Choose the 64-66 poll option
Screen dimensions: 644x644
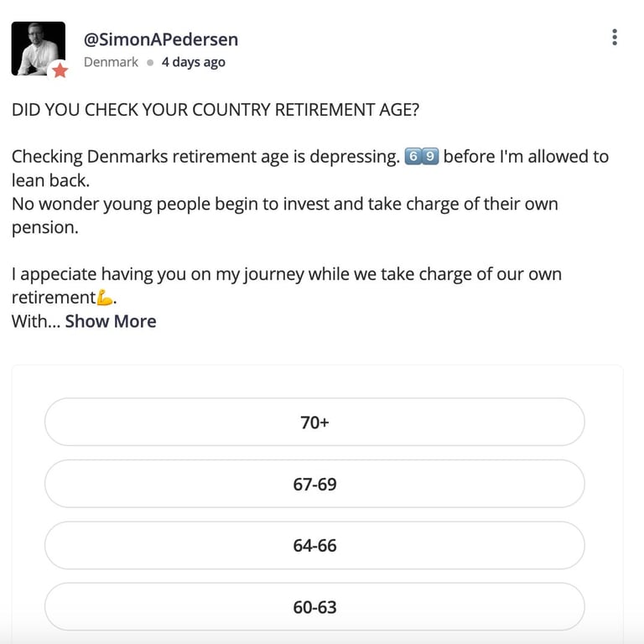pyautogui.click(x=314, y=545)
